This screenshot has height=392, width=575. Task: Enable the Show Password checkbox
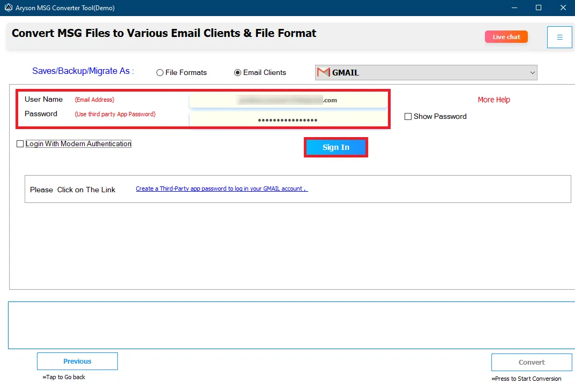pos(408,117)
